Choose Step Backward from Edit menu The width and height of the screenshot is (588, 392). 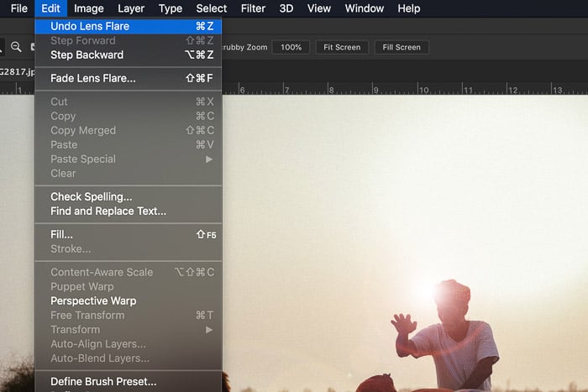(128, 55)
